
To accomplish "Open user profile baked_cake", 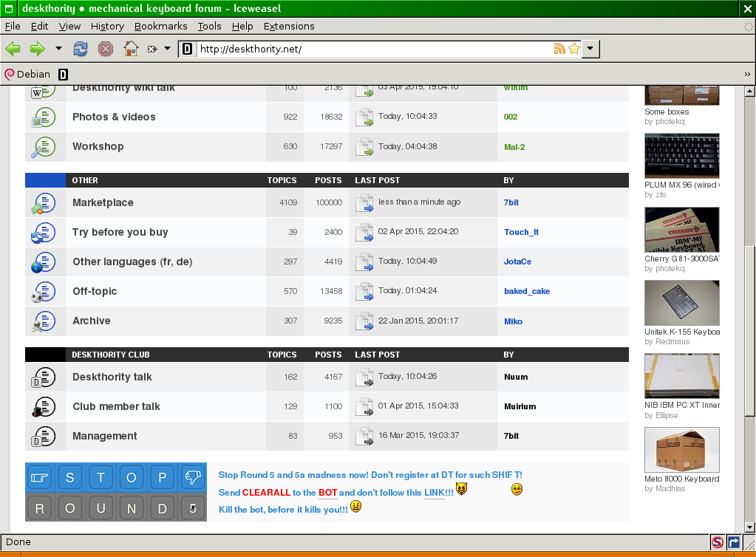I will [x=526, y=291].
